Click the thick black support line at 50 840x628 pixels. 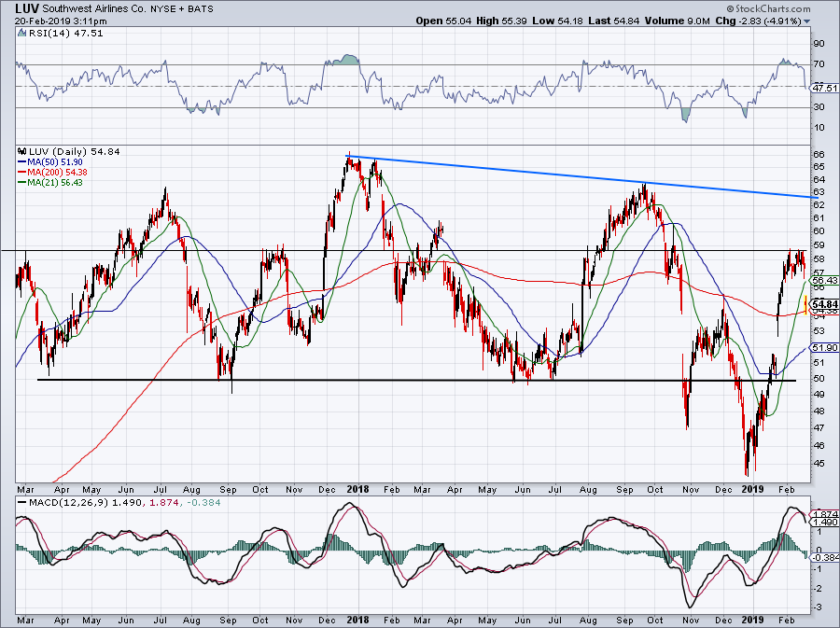pos(417,380)
